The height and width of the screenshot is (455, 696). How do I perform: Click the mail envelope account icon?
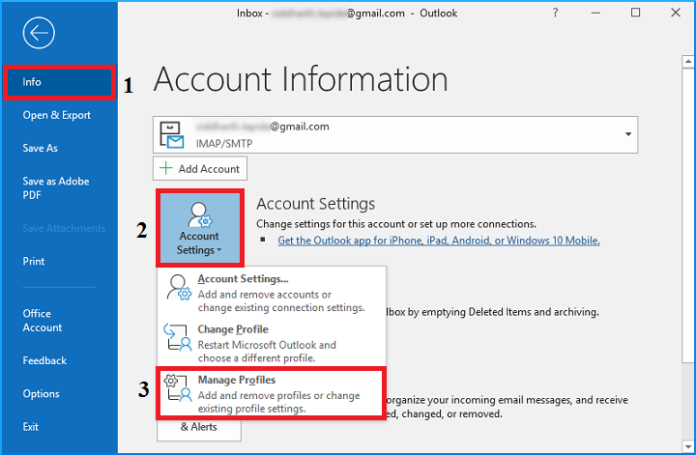click(172, 133)
